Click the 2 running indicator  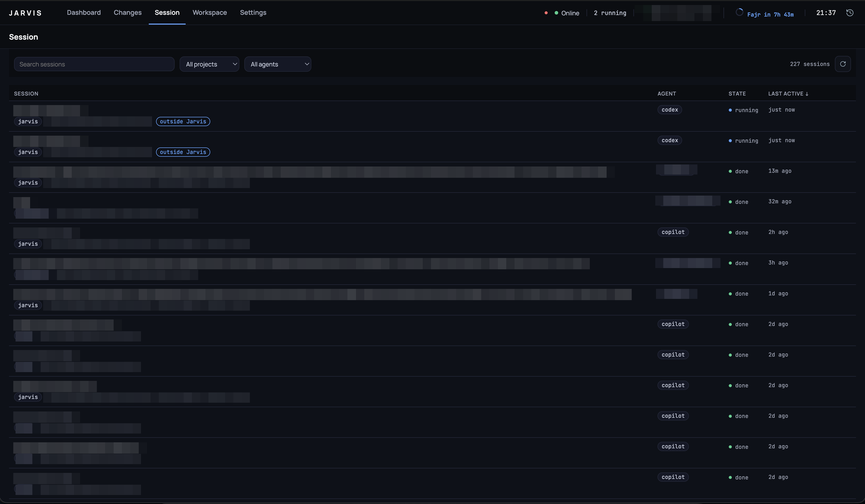click(610, 13)
